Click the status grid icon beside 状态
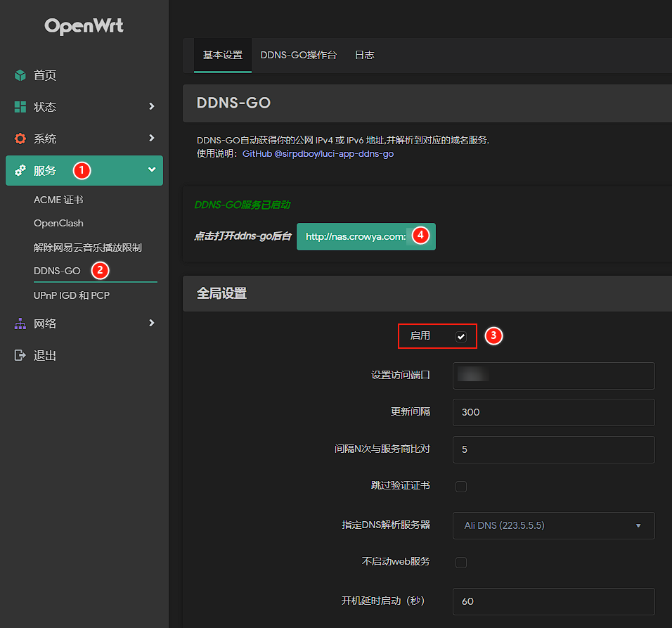The height and width of the screenshot is (628, 672). point(20,107)
